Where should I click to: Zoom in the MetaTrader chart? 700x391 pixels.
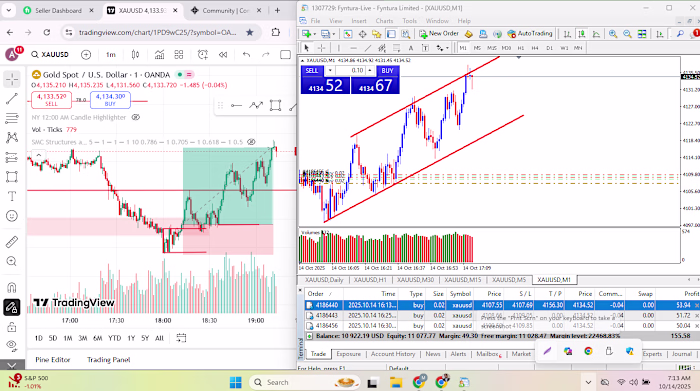click(613, 34)
